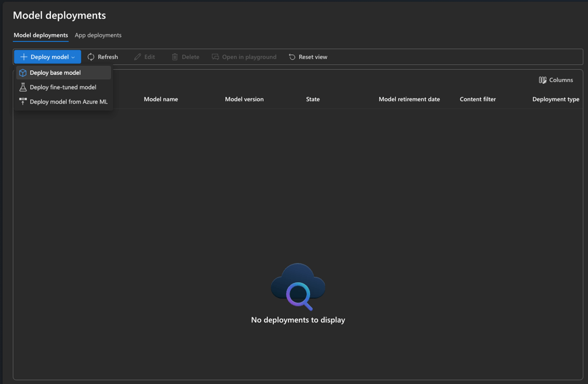Screen dimensions: 588x384
Task: Click the flask icon for fine-tuned model
Action: point(22,87)
